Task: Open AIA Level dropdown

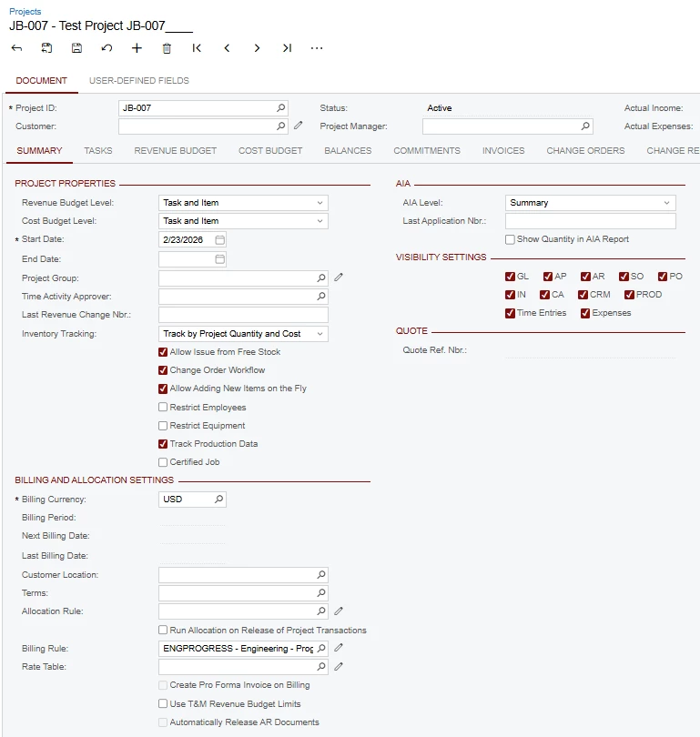Action: pyautogui.click(x=591, y=203)
